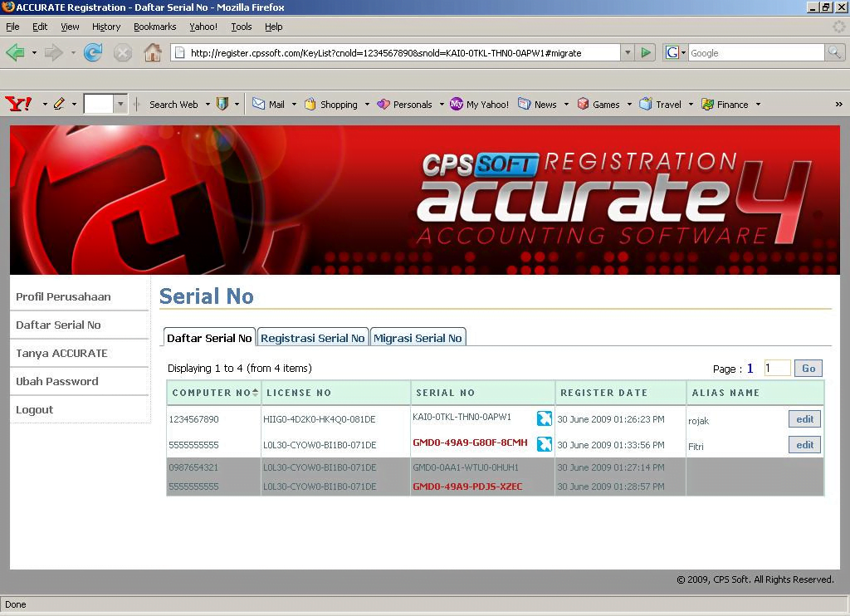Open the Yahoo search box dropdown
850x616 pixels.
point(121,104)
